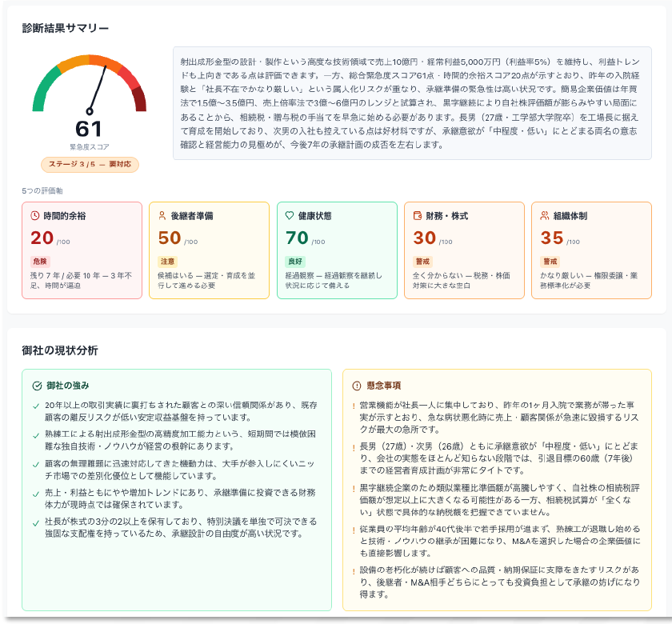Click the checkmark beside the 社長が株式の3分の2以上 item

(x=36, y=523)
